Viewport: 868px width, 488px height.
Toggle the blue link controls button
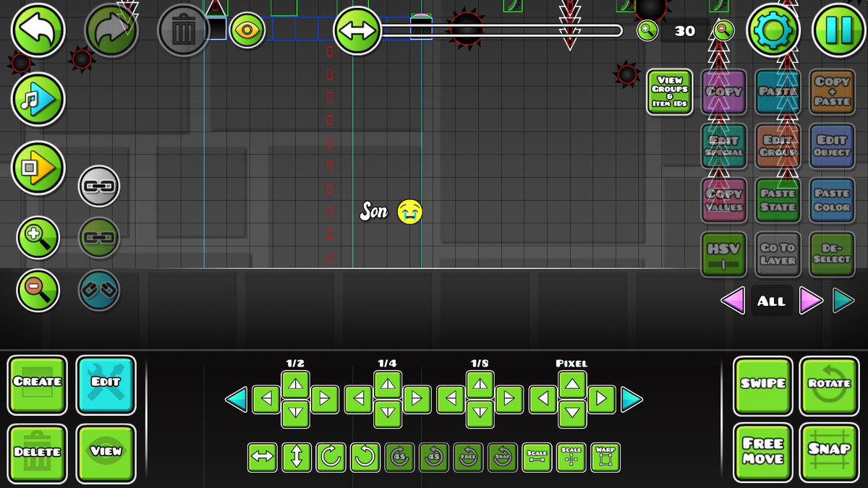click(98, 290)
